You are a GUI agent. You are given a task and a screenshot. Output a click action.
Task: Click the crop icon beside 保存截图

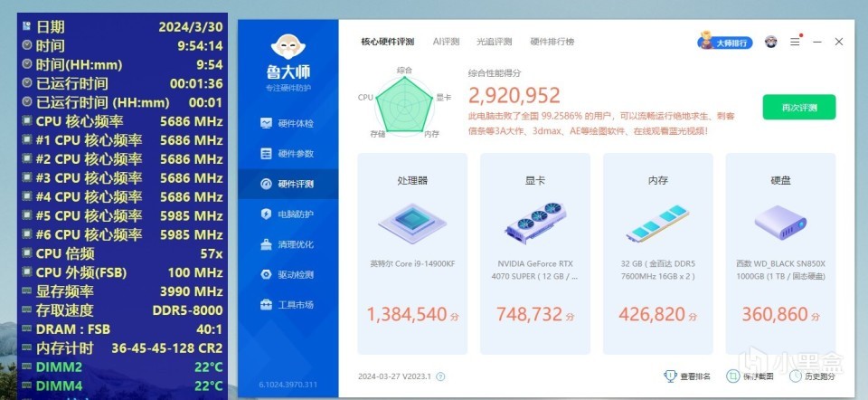pyautogui.click(x=732, y=376)
